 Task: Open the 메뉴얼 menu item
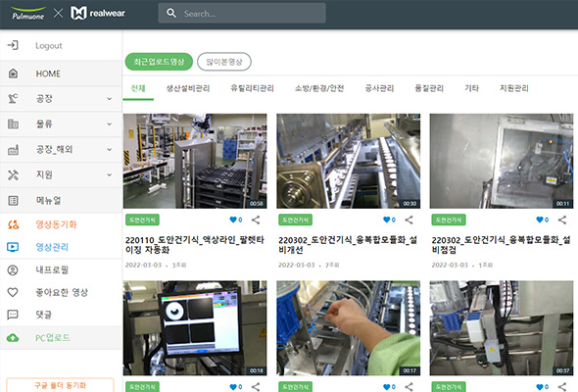pos(61,200)
